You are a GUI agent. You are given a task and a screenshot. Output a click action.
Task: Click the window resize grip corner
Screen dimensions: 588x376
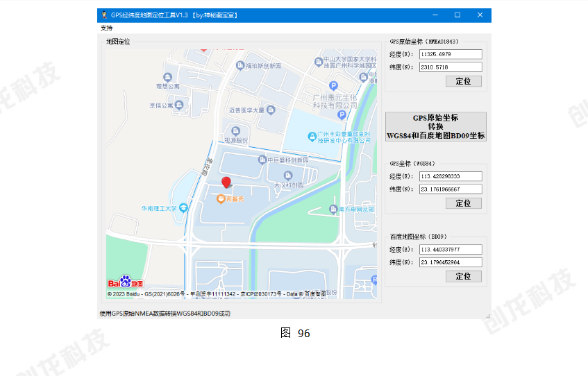(488, 316)
